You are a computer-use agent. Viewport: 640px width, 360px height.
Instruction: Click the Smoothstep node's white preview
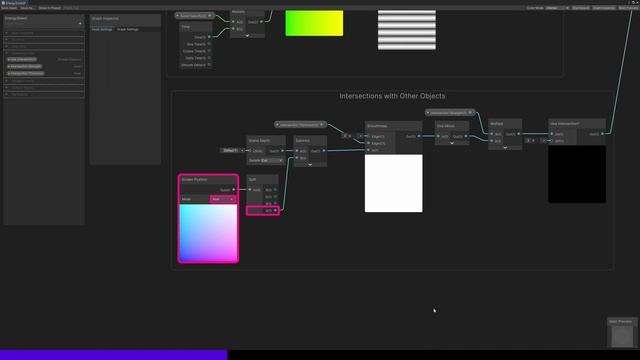pos(393,183)
